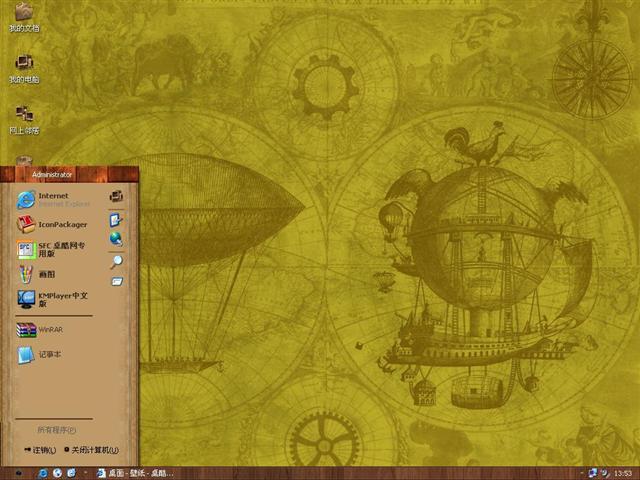Image resolution: width=640 pixels, height=480 pixels.
Task: Launch KMPlayer中文版 from the start menu
Action: pos(60,298)
